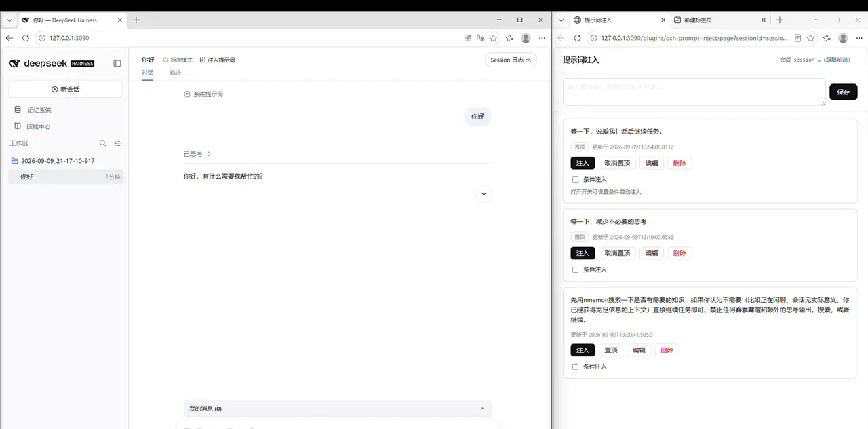Expand the 已思考 reasoning section
868x429 pixels.
[197, 154]
